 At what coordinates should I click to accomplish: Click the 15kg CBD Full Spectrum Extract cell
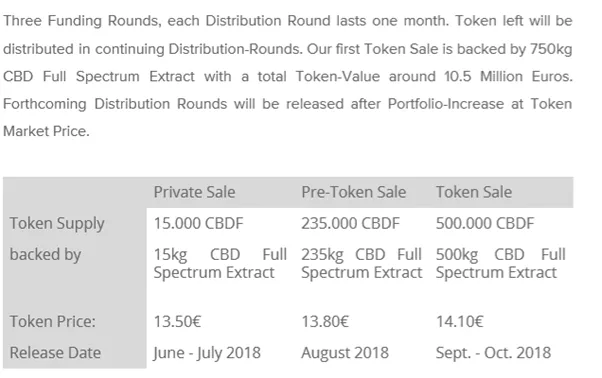point(220,264)
